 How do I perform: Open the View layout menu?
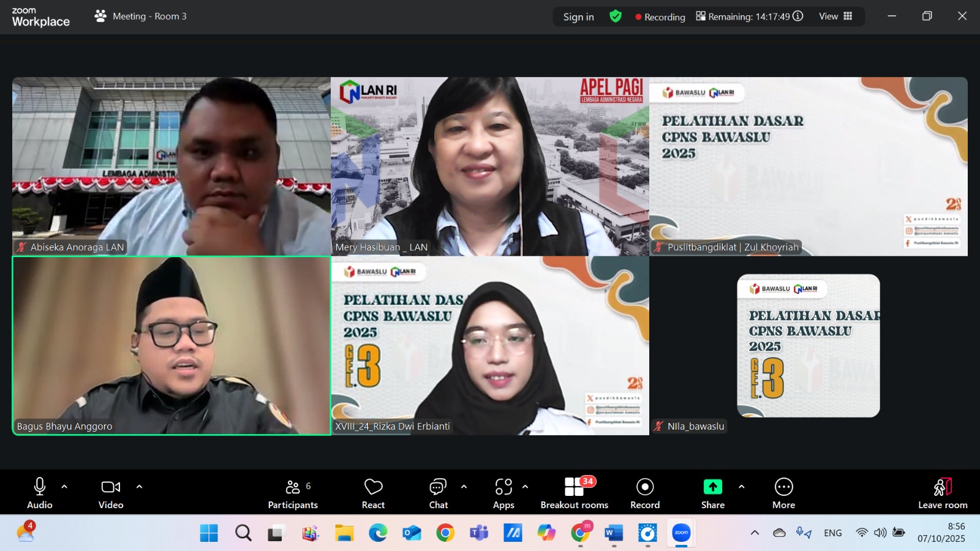click(x=835, y=17)
